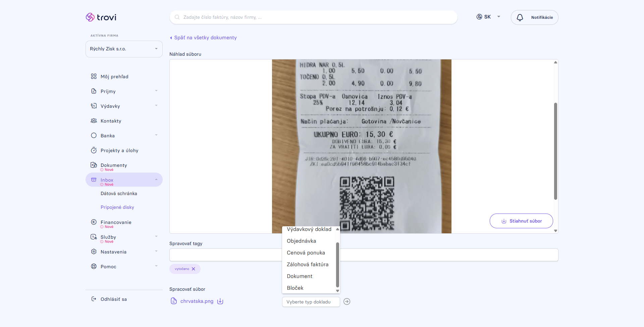Collapse the Inbox menu

pos(156,180)
